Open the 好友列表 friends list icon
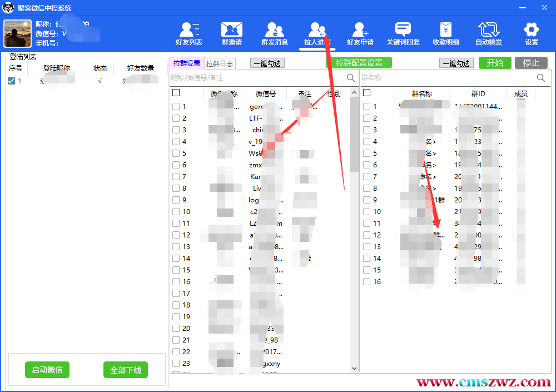The image size is (556, 392). click(189, 33)
